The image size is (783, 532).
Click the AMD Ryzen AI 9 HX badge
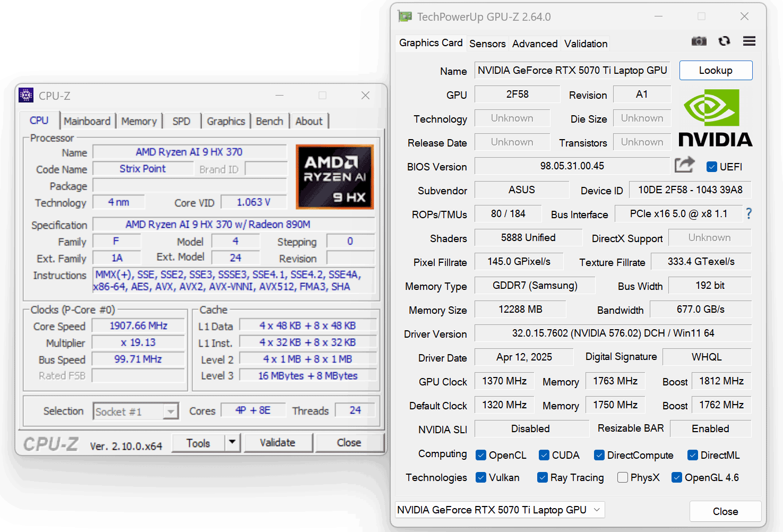(x=334, y=177)
